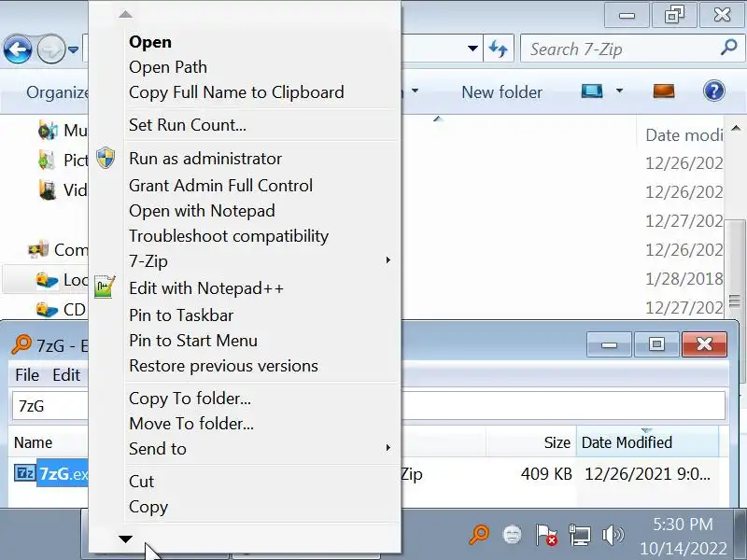Viewport: 747px width, 560px height.
Task: Click the Run as administrator shield icon
Action: click(106, 158)
